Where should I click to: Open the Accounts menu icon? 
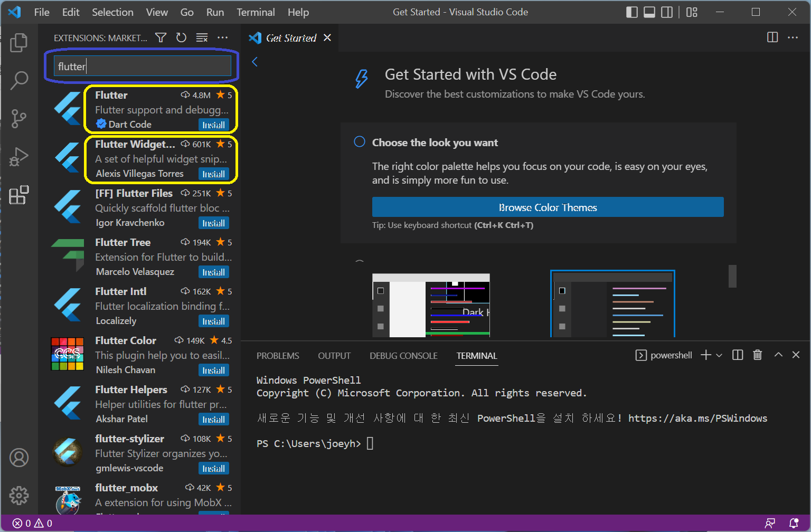pos(19,458)
